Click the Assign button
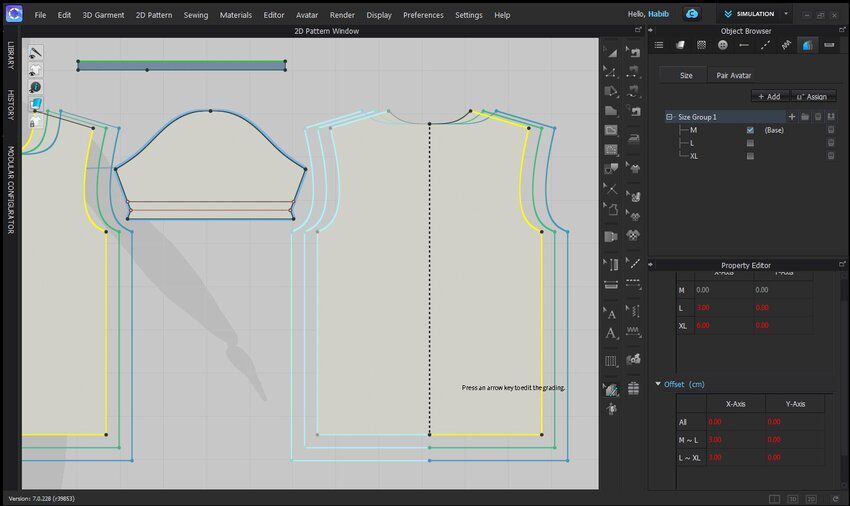Screen dimensions: 850x506 (x=812, y=96)
